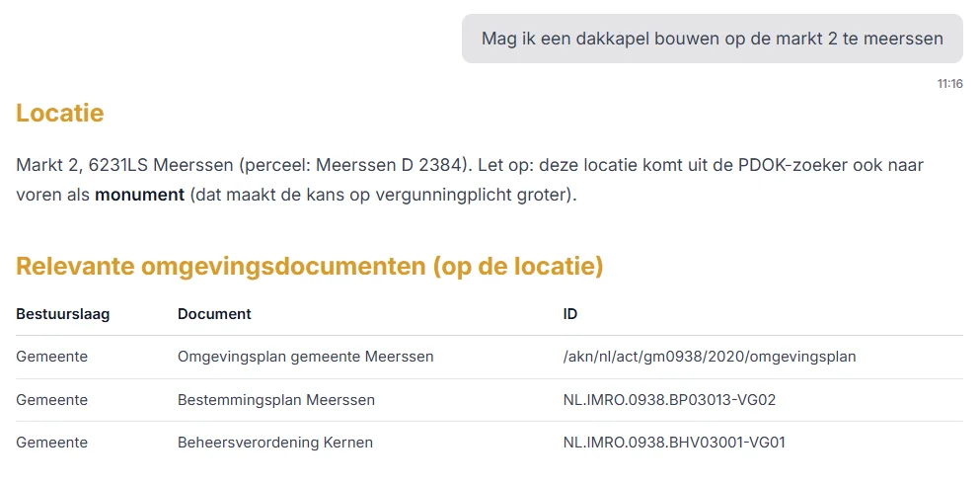This screenshot has width=980, height=487.
Task: Click the 11:16 message timestamp
Action: (949, 84)
